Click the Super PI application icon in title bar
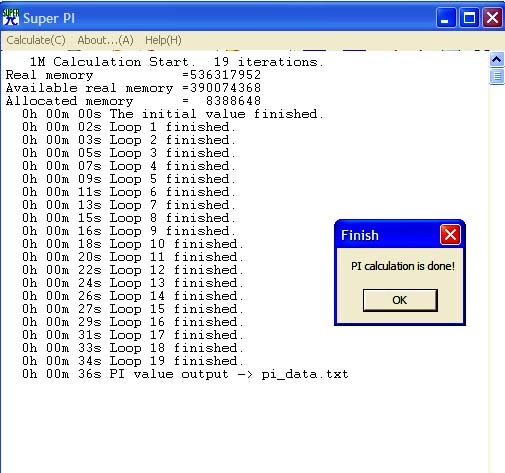This screenshot has width=505, height=473. click(x=11, y=17)
